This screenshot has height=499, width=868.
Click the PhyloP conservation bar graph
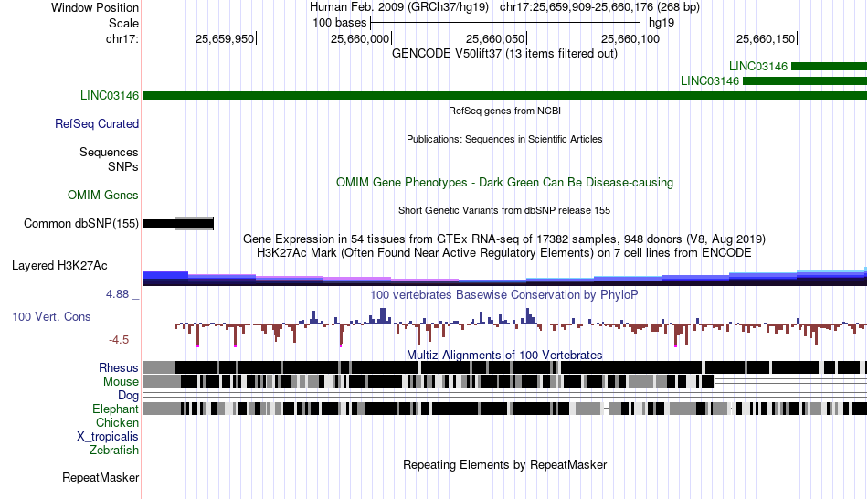click(504, 326)
